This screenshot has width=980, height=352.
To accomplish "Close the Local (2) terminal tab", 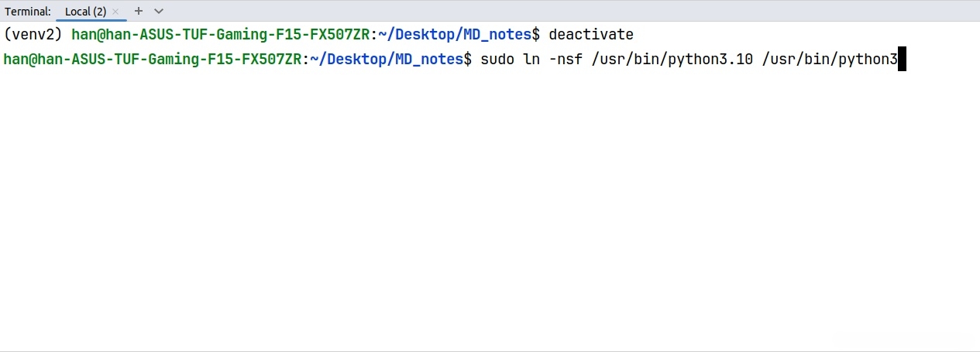I will click(116, 12).
